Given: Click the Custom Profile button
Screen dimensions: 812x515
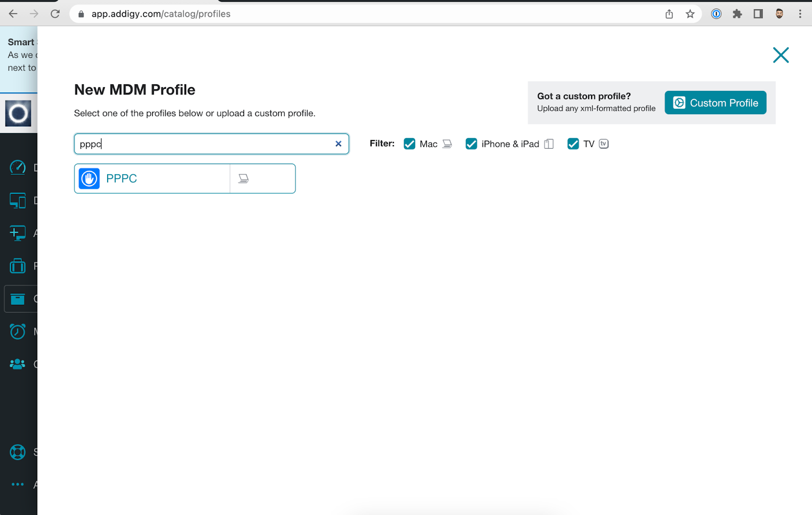Looking at the screenshot, I should click(x=715, y=103).
